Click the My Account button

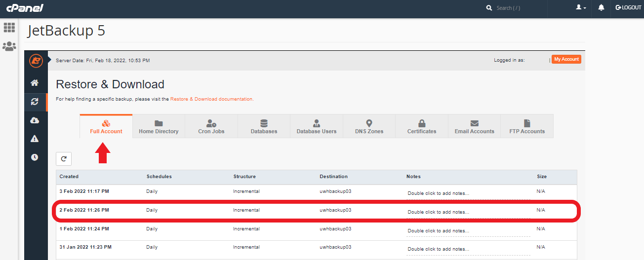[566, 59]
